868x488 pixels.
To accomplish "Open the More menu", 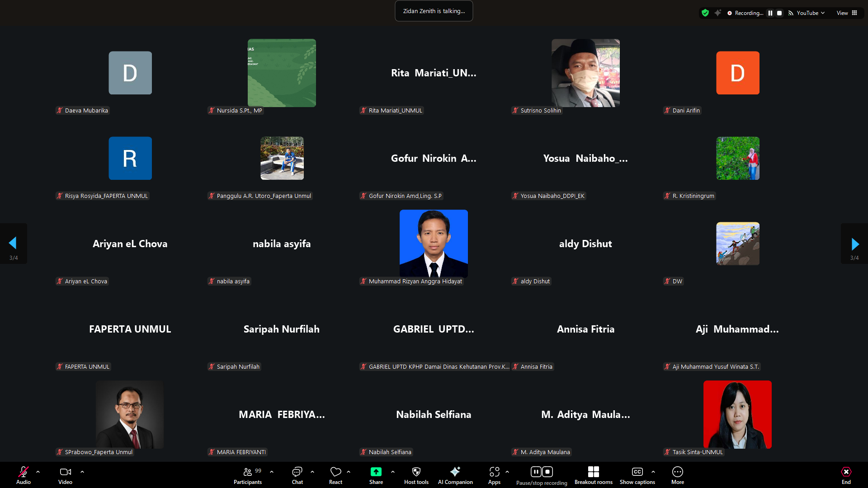I will 677,475.
